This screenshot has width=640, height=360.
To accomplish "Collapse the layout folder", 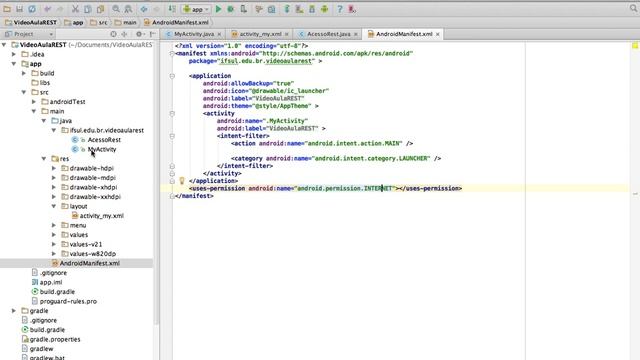I will click(x=54, y=206).
